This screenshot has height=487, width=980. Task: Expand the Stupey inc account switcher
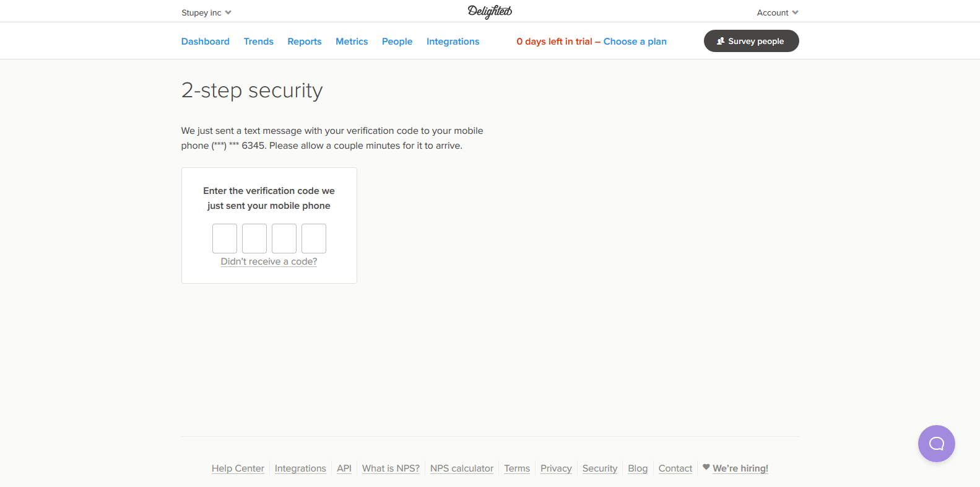(206, 12)
